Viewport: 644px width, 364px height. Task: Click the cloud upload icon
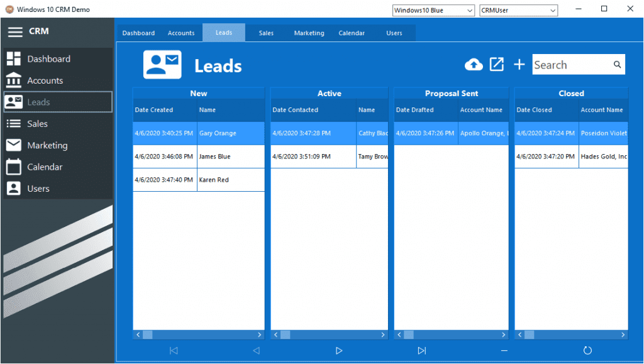tap(474, 64)
